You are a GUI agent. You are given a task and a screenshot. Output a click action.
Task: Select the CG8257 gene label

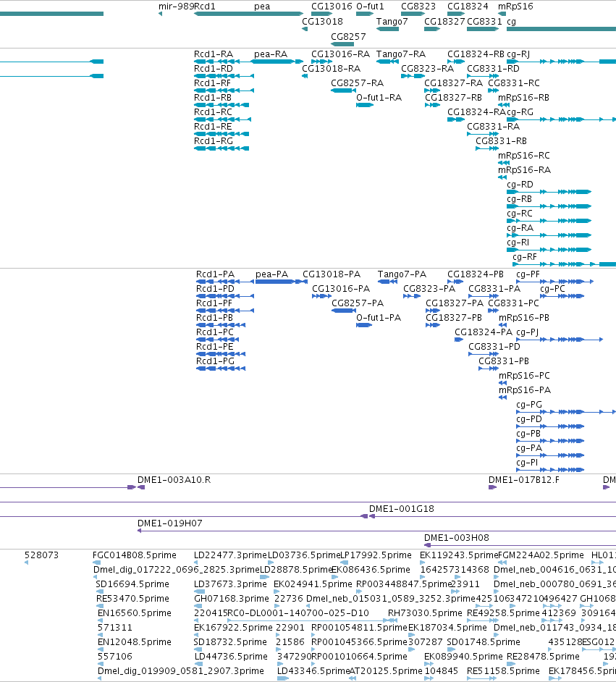click(x=348, y=37)
